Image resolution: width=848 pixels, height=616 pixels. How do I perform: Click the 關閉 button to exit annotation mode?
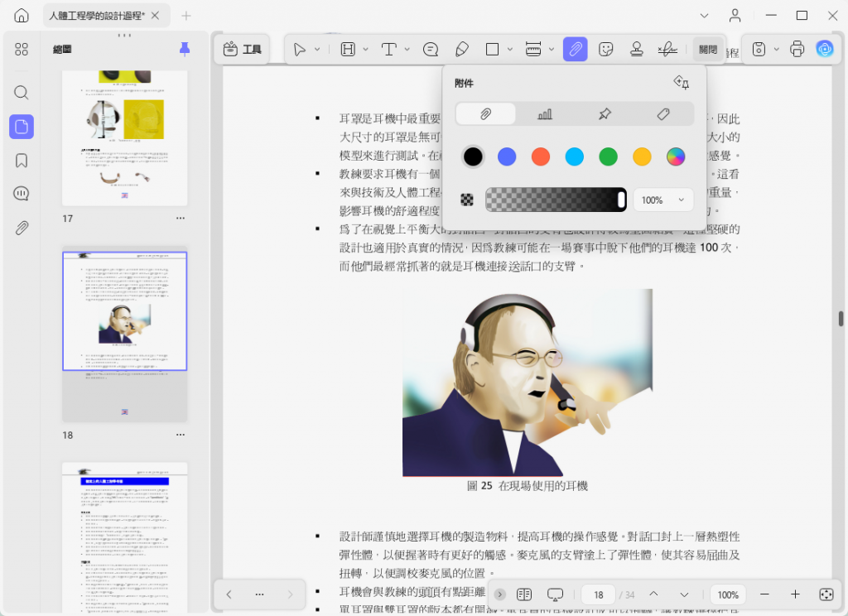708,49
